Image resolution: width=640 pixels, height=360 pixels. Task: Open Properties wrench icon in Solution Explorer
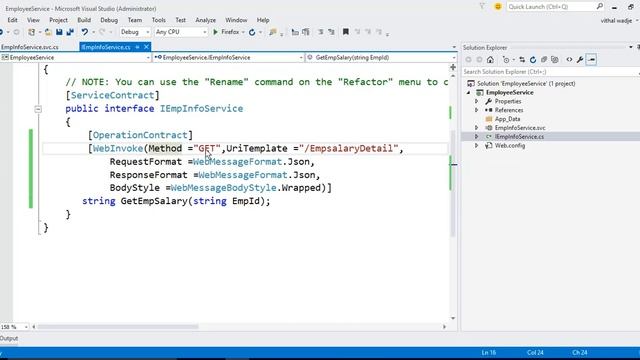tap(580, 60)
